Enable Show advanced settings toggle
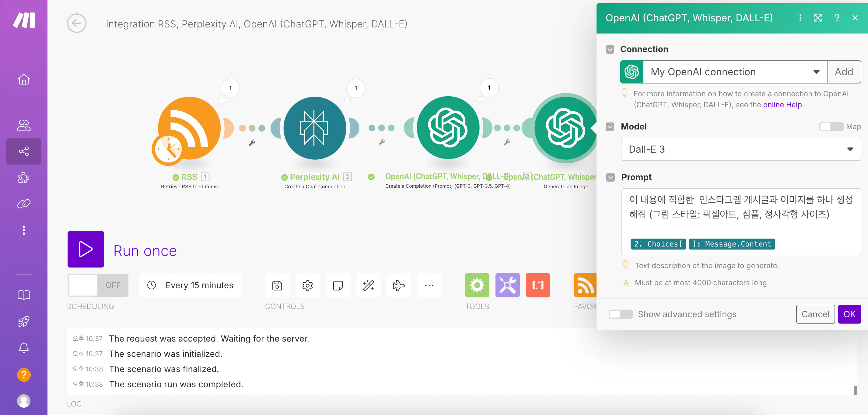Viewport: 868px width, 415px height. (x=620, y=314)
